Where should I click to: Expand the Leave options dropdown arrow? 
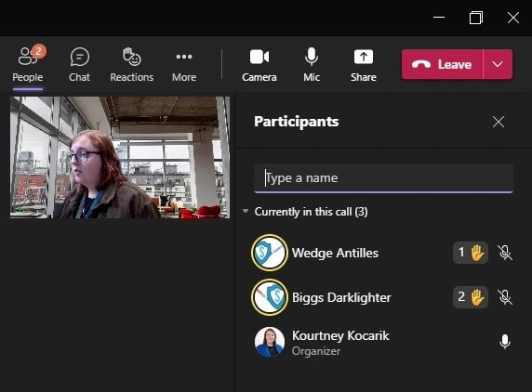point(498,64)
